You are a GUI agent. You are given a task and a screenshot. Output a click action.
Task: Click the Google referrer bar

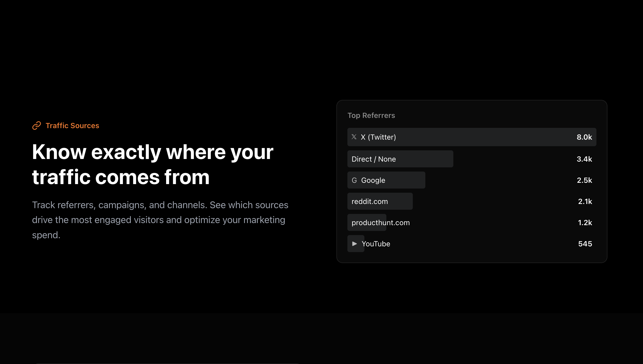pyautogui.click(x=386, y=180)
